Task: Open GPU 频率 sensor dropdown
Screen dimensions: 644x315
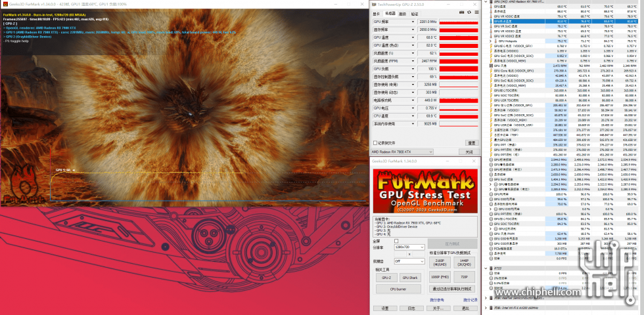Action: (x=413, y=22)
